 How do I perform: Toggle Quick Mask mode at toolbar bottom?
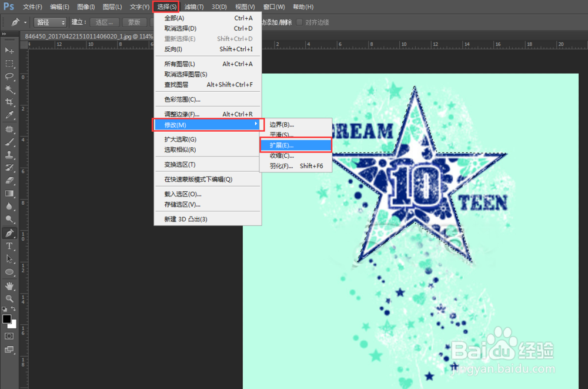click(9, 335)
